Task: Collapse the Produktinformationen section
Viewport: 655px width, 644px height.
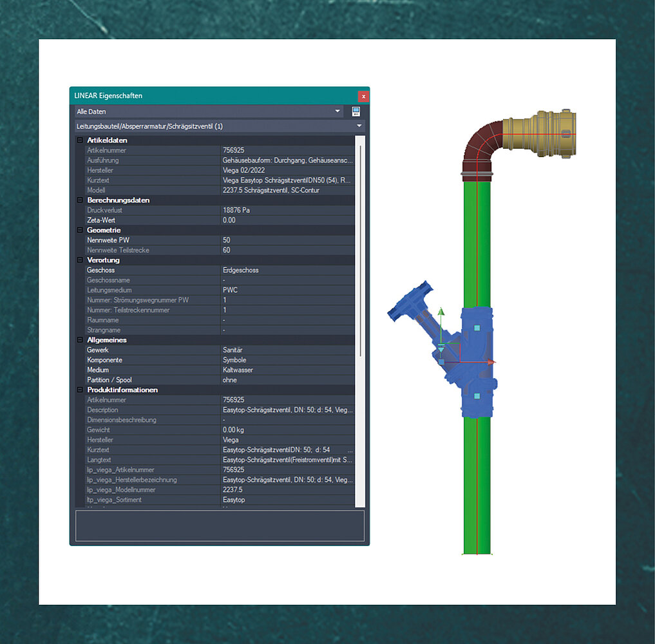Action: [80, 390]
